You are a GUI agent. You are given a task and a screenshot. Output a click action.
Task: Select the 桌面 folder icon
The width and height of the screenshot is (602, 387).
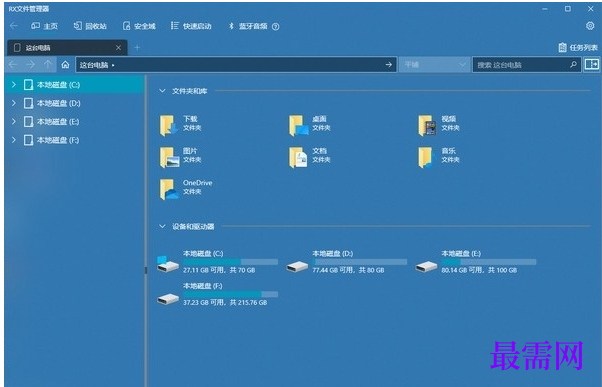298,125
